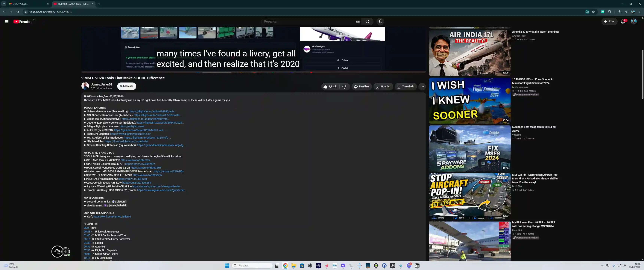Dislike the video with thumbs down

click(x=344, y=86)
